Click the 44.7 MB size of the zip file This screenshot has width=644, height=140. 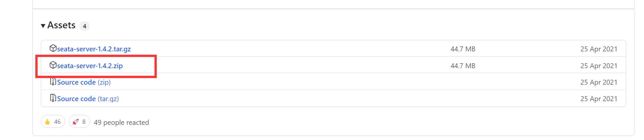[463, 66]
